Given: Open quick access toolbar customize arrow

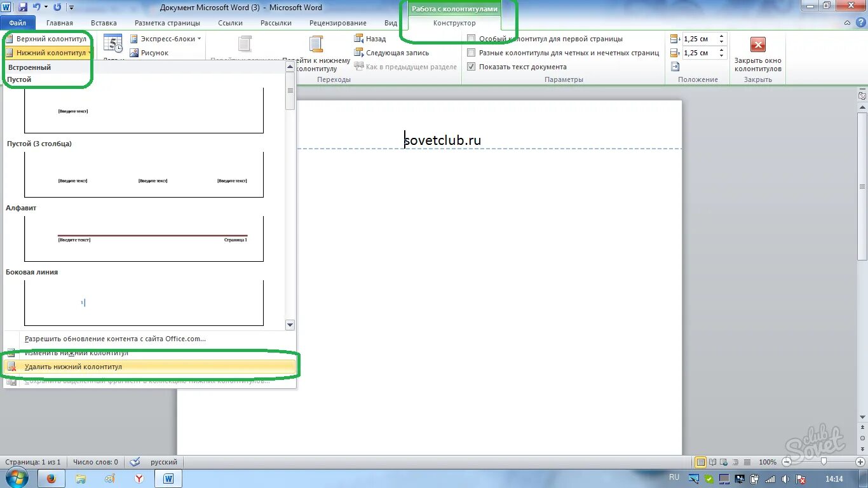Looking at the screenshot, I should (x=71, y=8).
